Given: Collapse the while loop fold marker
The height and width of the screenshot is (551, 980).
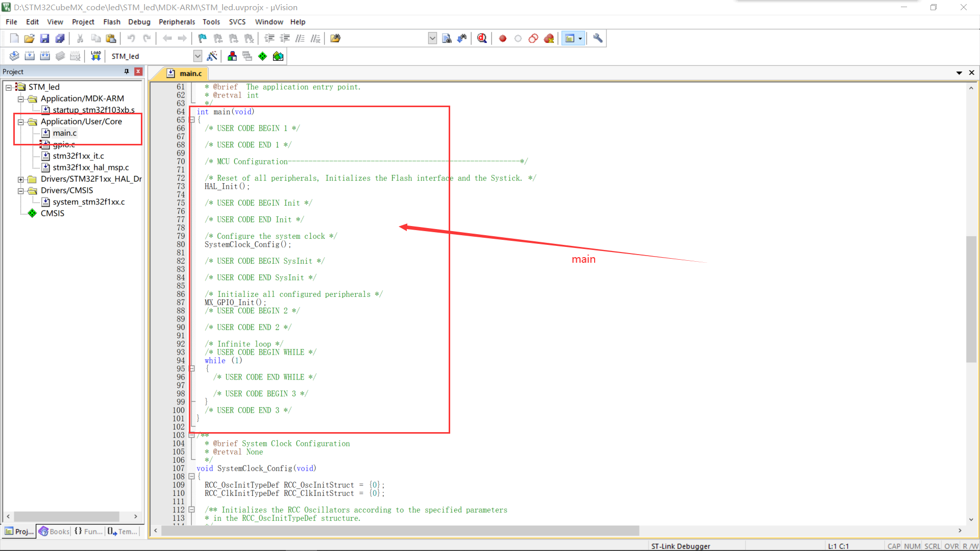Looking at the screenshot, I should 192,368.
